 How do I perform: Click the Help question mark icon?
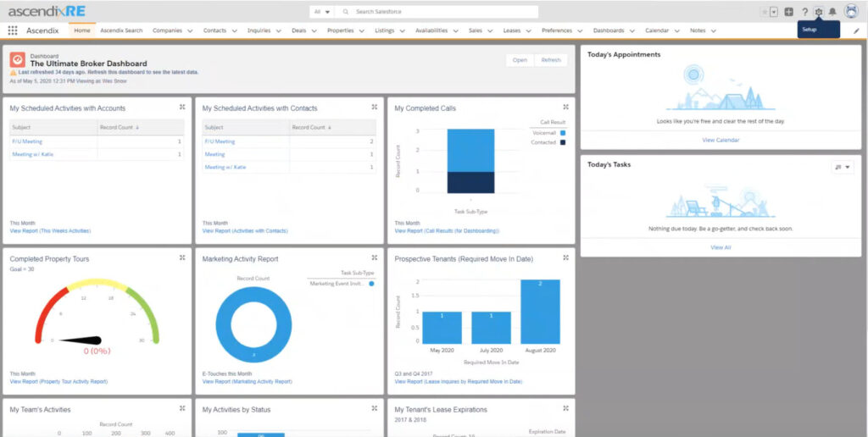point(805,12)
